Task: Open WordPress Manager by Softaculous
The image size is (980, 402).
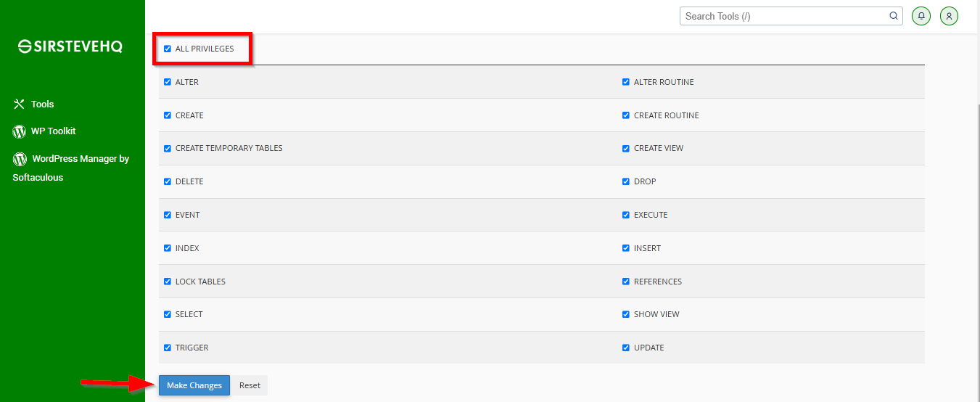Action: coord(71,168)
